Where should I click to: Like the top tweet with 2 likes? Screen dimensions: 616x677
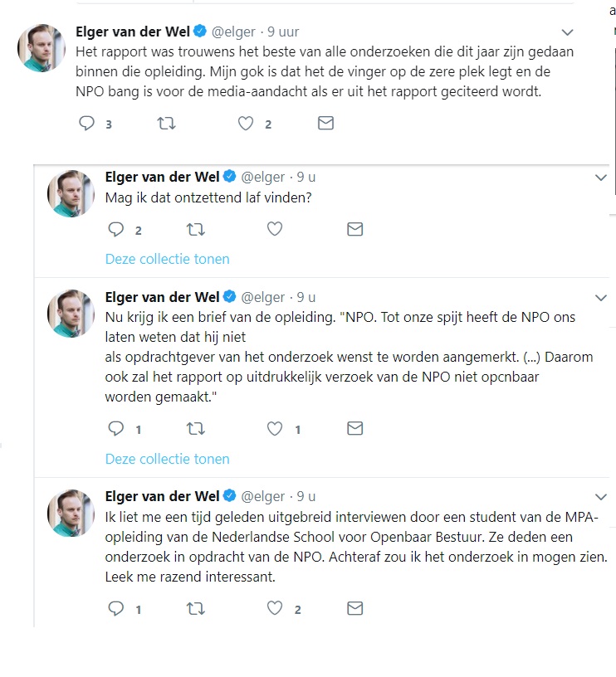click(246, 124)
